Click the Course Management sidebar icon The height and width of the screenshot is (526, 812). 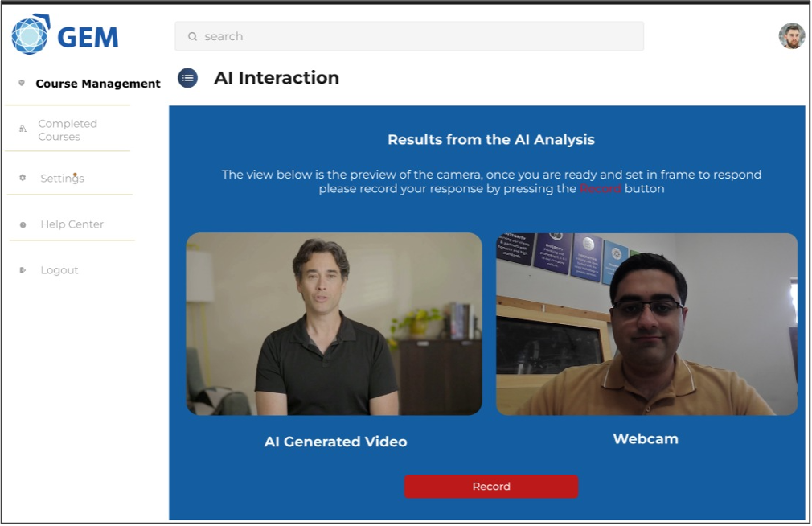coord(22,84)
